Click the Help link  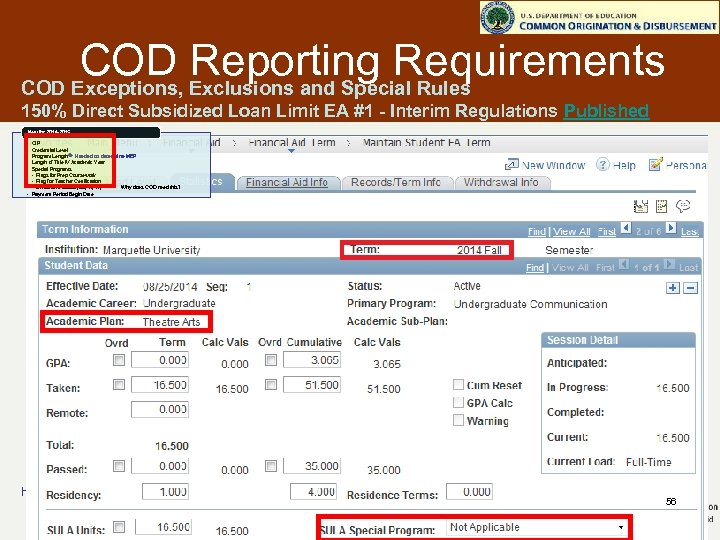pos(624,165)
